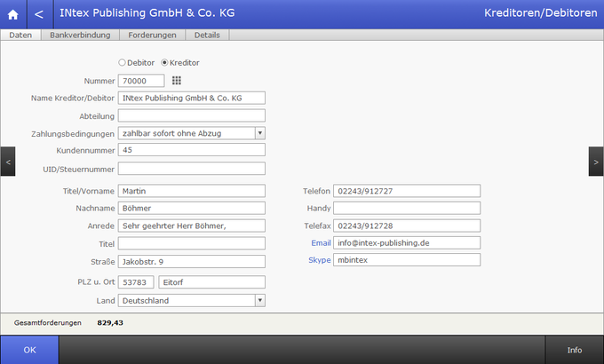Image resolution: width=604 pixels, height=364 pixels.
Task: Click the Ort field showing Eitorf
Action: coord(212,282)
